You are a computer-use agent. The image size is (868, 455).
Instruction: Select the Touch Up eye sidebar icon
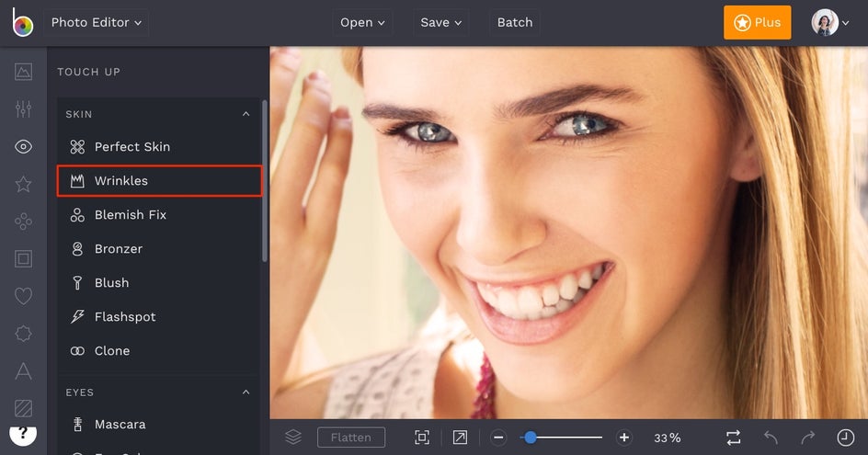click(x=23, y=147)
